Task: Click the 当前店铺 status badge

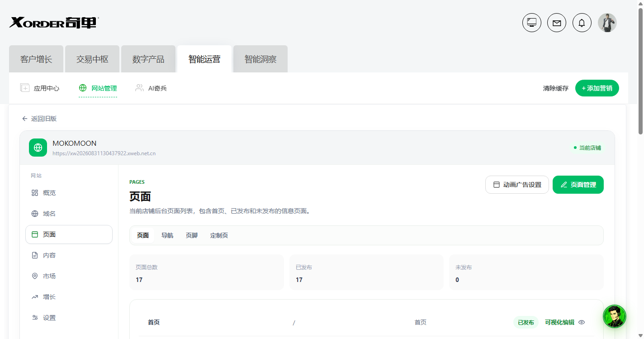Action: coord(587,148)
